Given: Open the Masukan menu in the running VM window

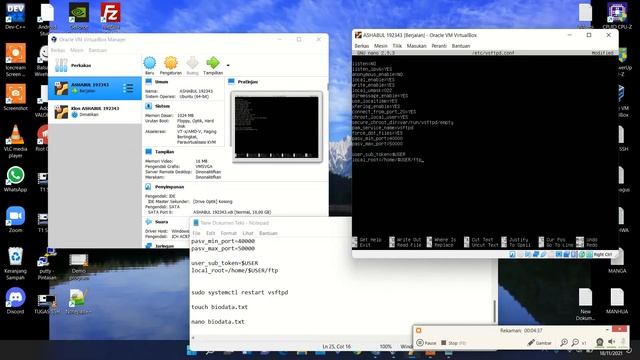Looking at the screenshot, I should pos(416,46).
